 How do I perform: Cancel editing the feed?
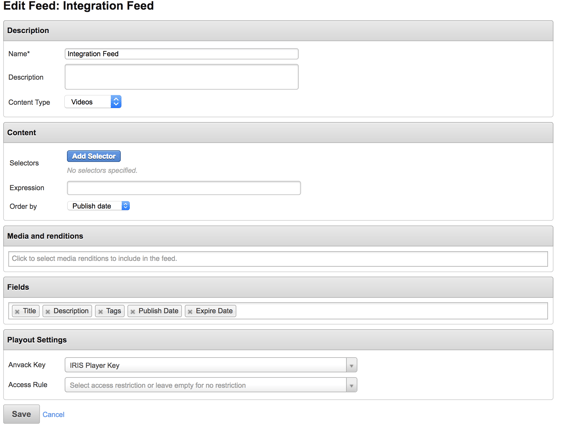pyautogui.click(x=53, y=414)
